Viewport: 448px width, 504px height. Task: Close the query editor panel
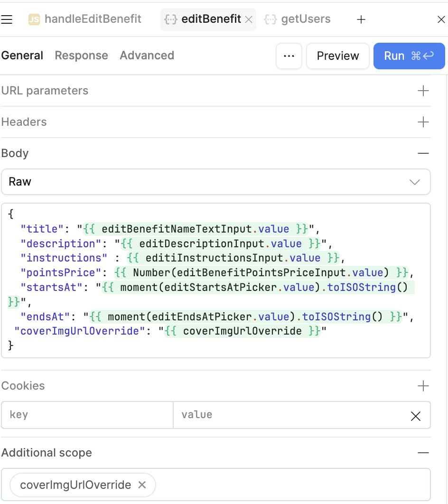coord(440,19)
